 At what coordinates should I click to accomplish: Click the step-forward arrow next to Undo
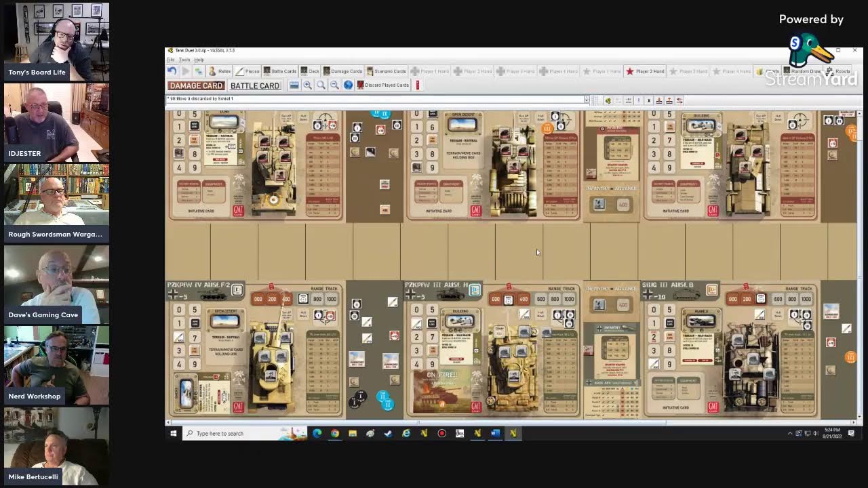coord(185,71)
